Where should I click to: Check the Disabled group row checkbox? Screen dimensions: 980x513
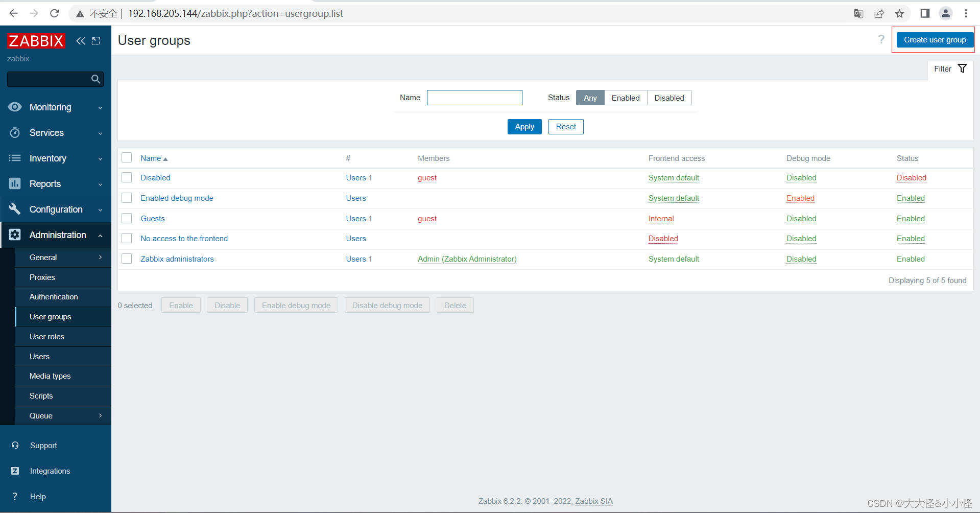(127, 177)
